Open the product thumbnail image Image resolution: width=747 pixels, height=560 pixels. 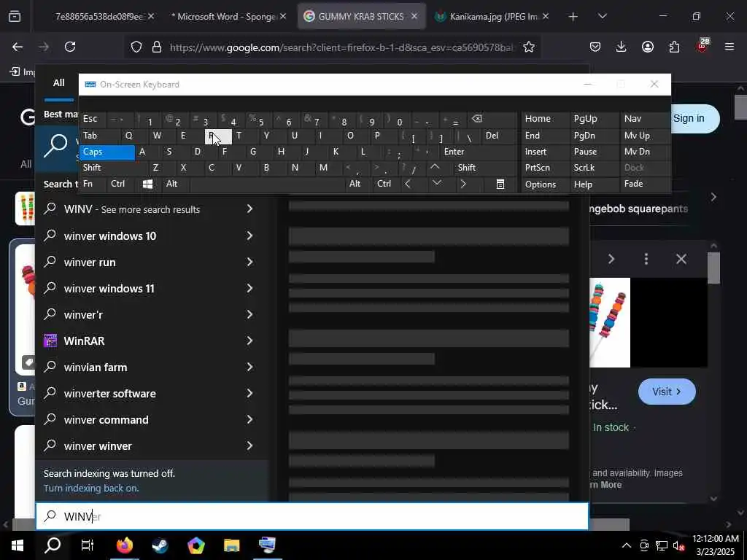[x=610, y=322]
